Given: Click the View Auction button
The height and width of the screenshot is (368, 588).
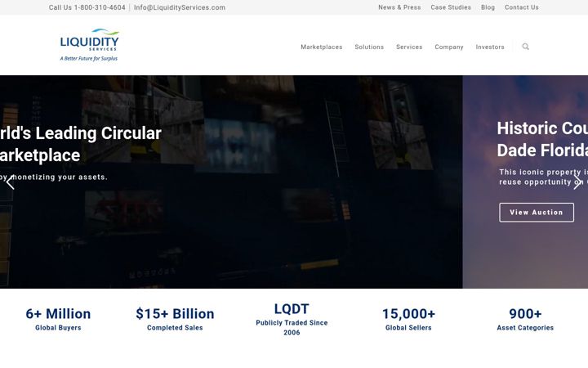Looking at the screenshot, I should (x=537, y=213).
